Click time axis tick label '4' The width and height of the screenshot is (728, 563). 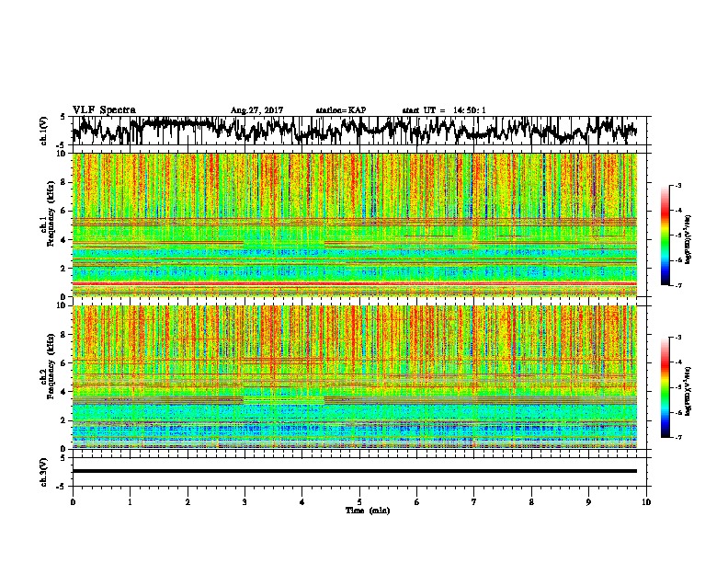tap(302, 501)
